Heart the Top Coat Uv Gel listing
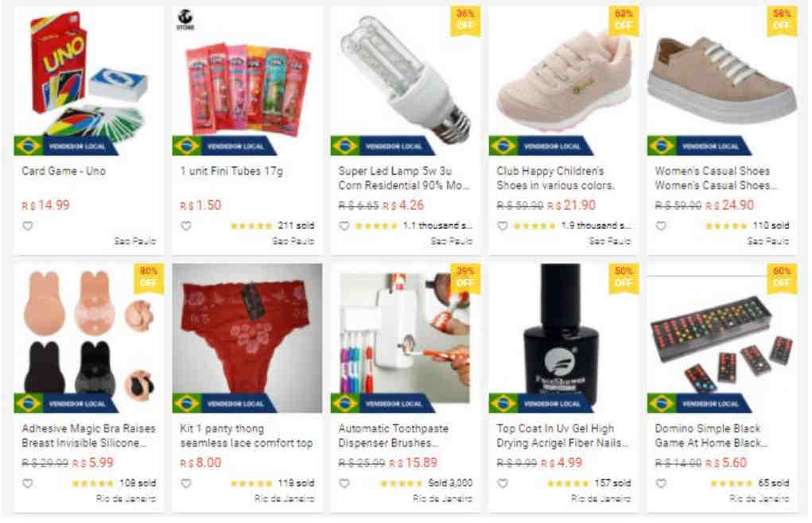Image resolution: width=812 pixels, height=523 pixels. point(503,483)
